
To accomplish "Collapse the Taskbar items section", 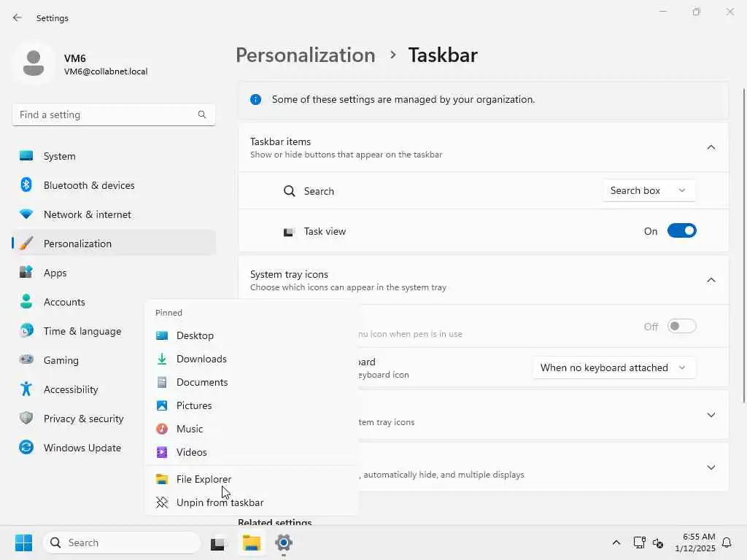I will click(711, 147).
